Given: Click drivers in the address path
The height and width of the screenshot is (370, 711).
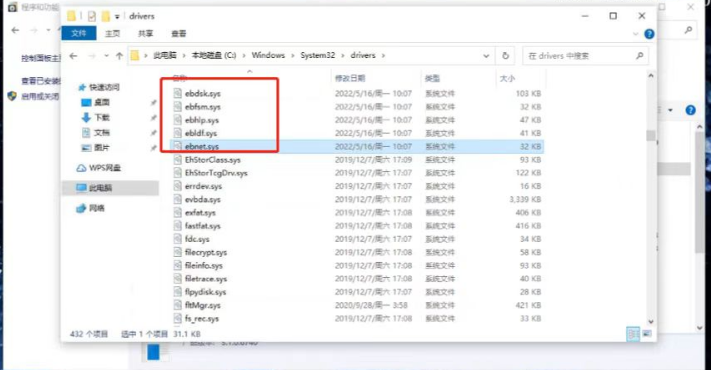Looking at the screenshot, I should pyautogui.click(x=363, y=55).
